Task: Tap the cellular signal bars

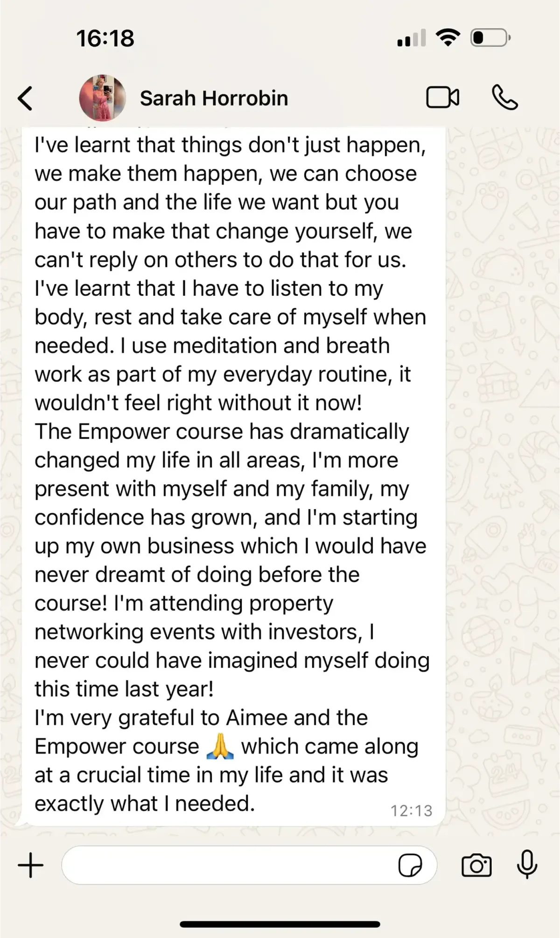Action: click(411, 38)
